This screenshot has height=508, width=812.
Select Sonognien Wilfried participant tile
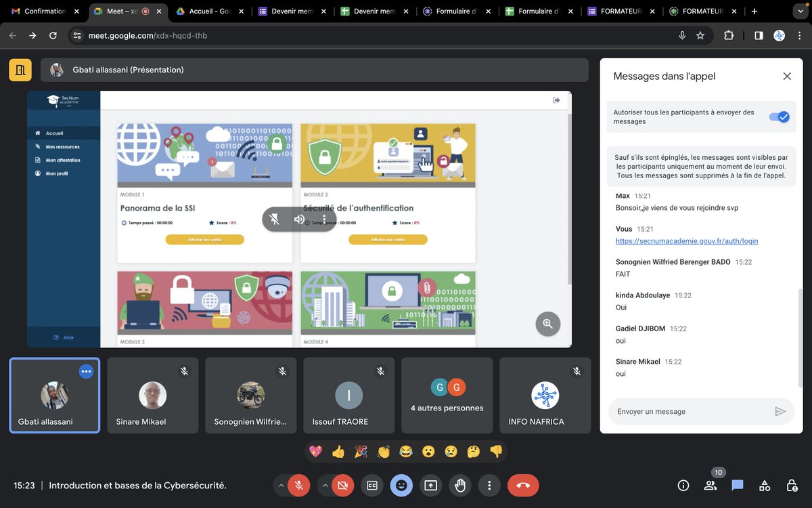click(x=251, y=396)
